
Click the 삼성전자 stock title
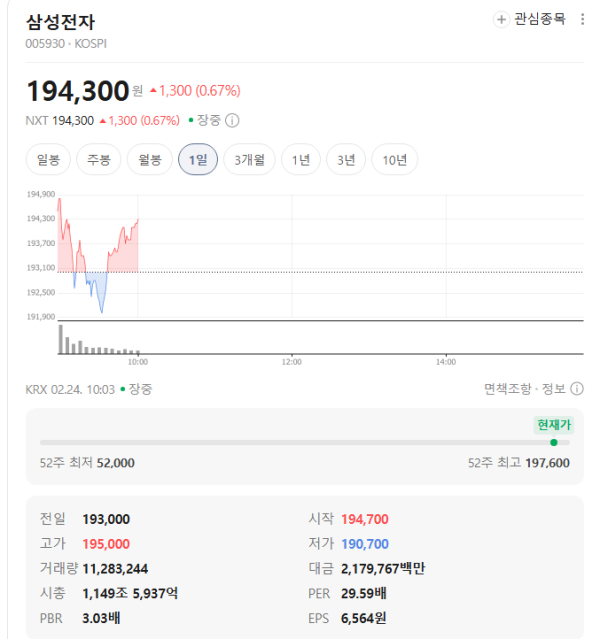pos(61,22)
